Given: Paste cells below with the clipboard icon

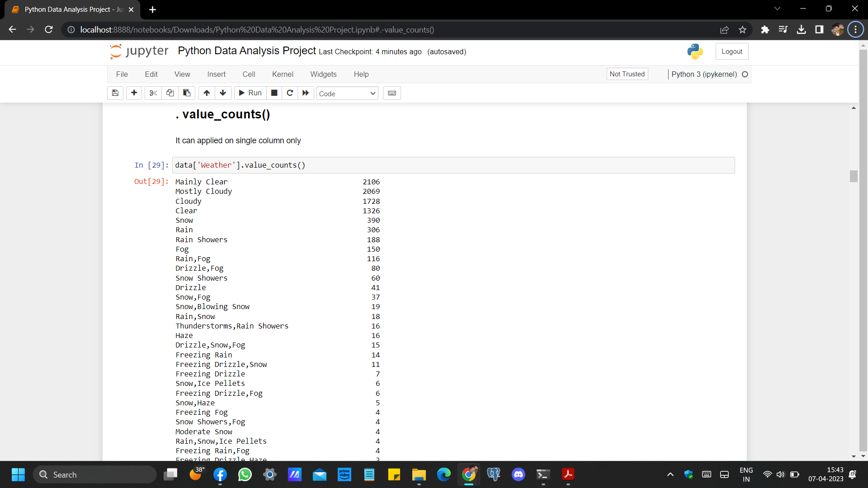Looking at the screenshot, I should point(187,93).
